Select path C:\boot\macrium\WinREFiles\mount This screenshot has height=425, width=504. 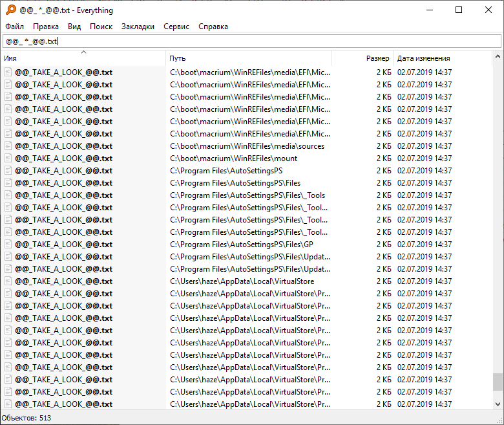point(234,158)
